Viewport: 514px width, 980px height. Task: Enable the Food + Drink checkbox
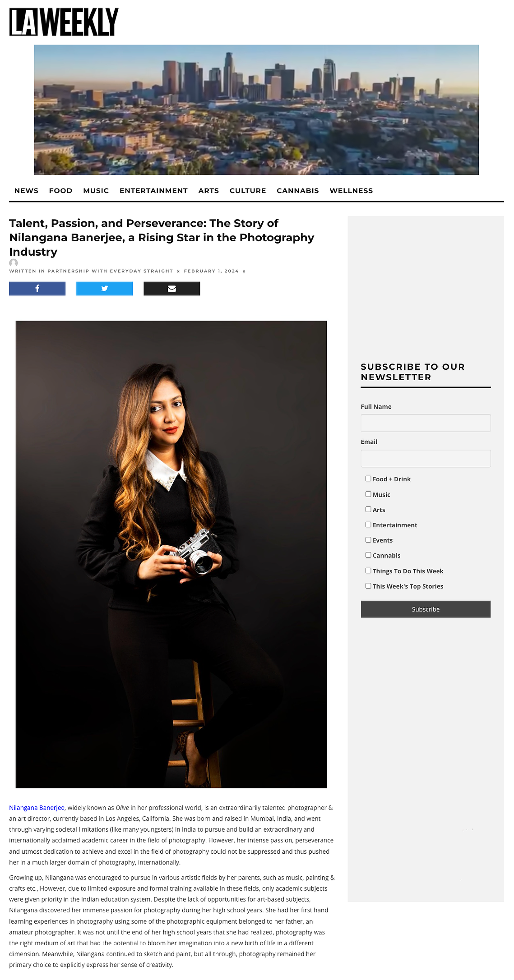point(368,478)
